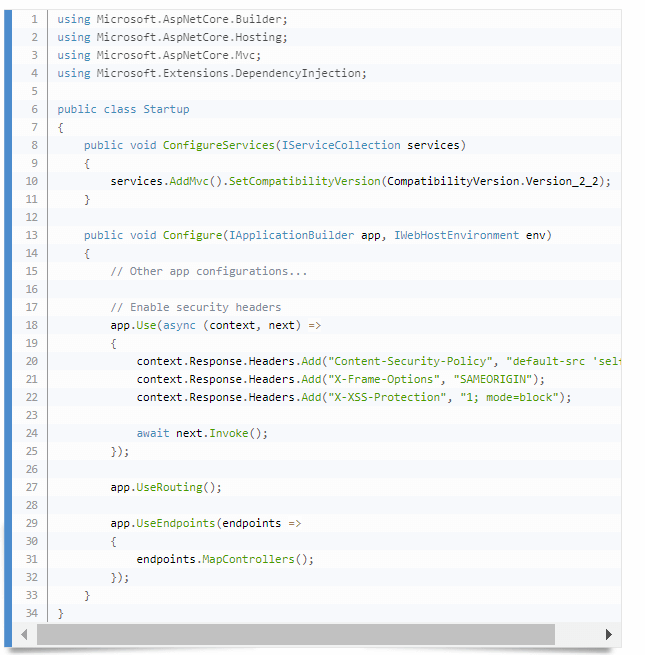Click line number 18 in the gutter
The width and height of the screenshot is (645, 655).
pos(31,325)
